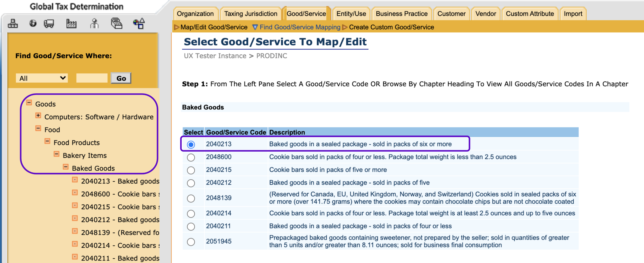Viewport: 644px width, 263px height.
Task: Choose radio button for code 2051945
Action: pyautogui.click(x=191, y=242)
